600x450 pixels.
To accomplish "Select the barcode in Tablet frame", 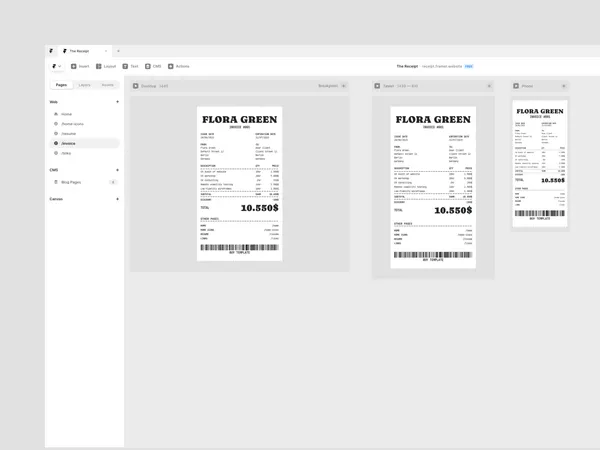I will [x=433, y=255].
